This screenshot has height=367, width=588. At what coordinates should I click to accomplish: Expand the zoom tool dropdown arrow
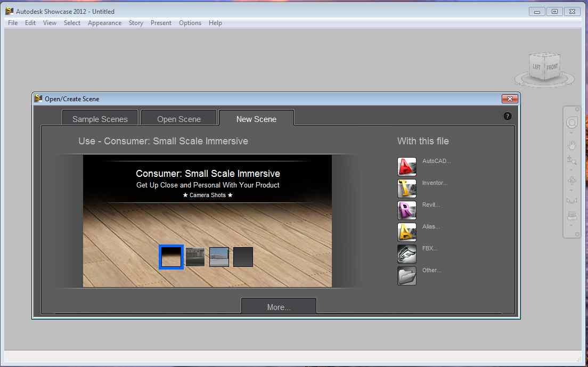click(x=572, y=169)
